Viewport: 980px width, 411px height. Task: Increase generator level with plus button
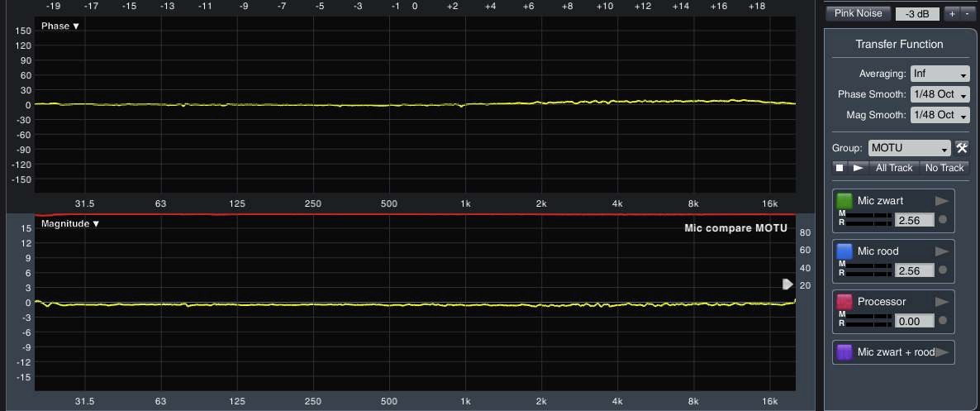[950, 14]
